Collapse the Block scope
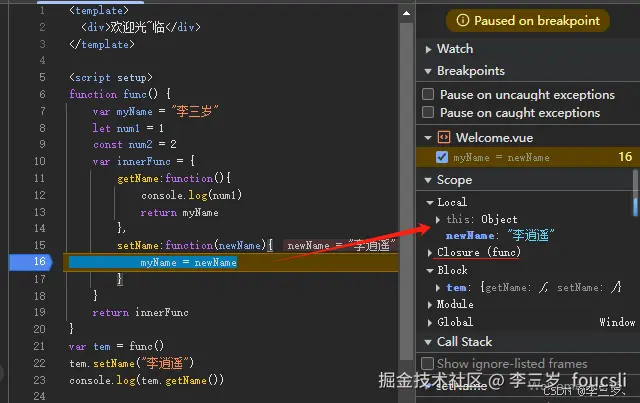Image resolution: width=640 pixels, height=403 pixels. tap(429, 270)
